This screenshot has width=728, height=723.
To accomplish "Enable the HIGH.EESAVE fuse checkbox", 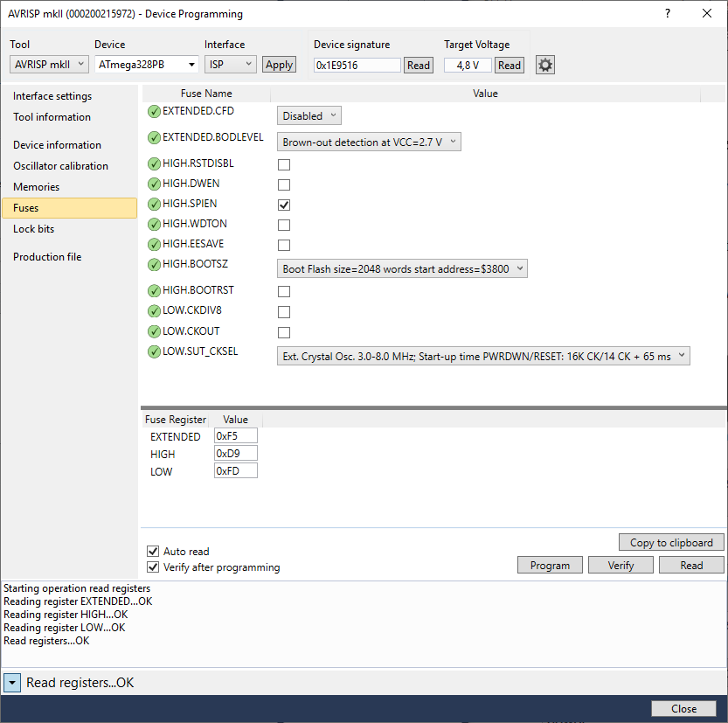I will 284,245.
